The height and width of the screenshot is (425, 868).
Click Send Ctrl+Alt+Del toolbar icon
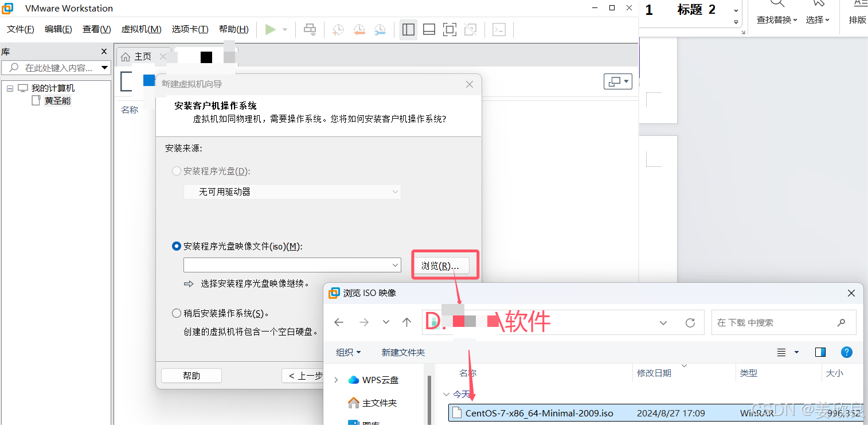[310, 29]
